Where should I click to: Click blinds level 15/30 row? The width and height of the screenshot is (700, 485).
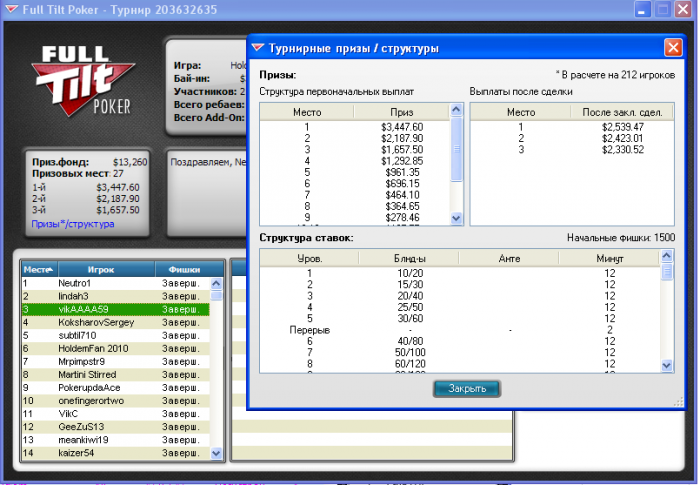click(460, 284)
